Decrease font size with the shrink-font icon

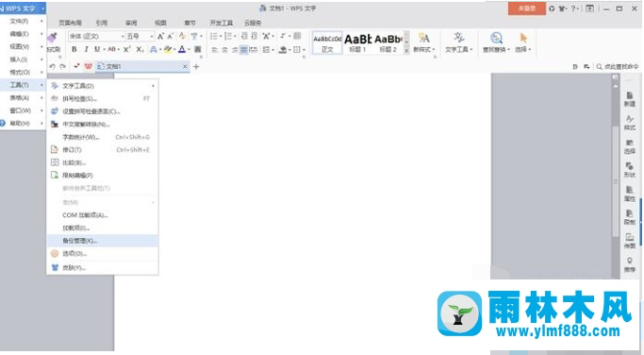171,36
